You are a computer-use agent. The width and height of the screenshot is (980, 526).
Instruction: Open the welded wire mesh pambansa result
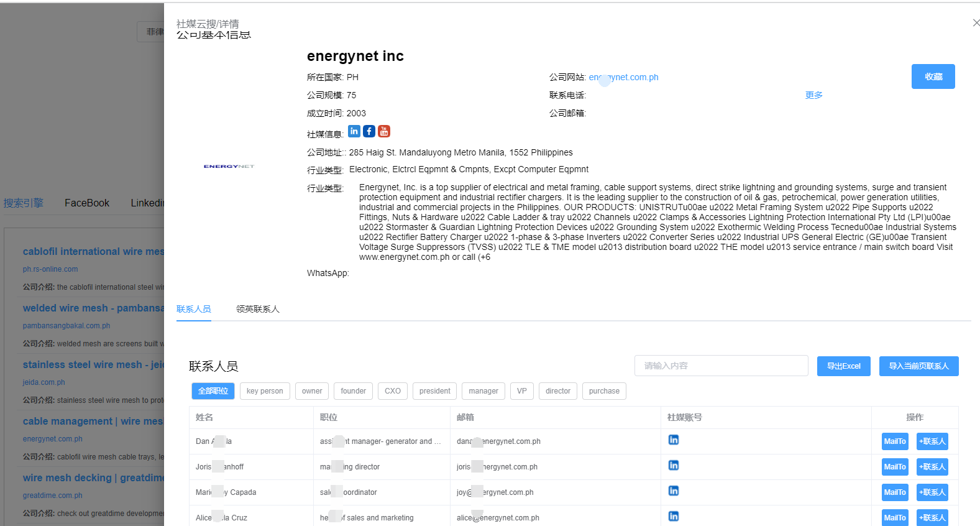point(93,308)
